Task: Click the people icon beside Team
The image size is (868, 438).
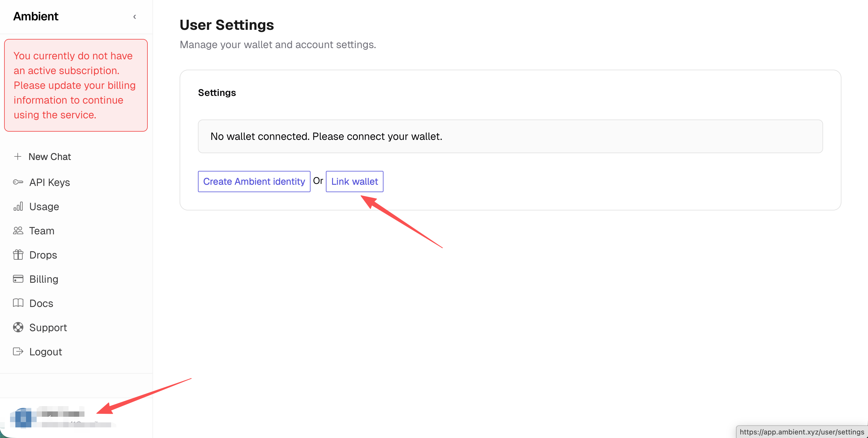Action: 18,231
